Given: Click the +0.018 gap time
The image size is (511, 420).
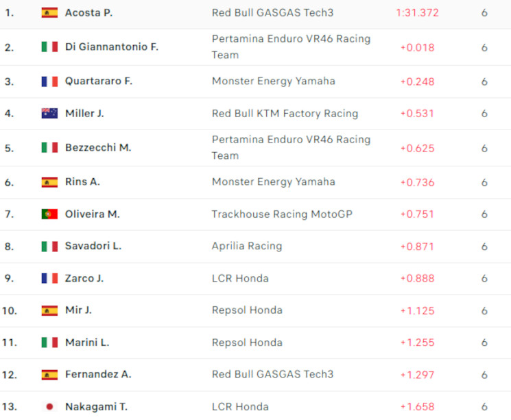Looking at the screenshot, I should 417,47.
